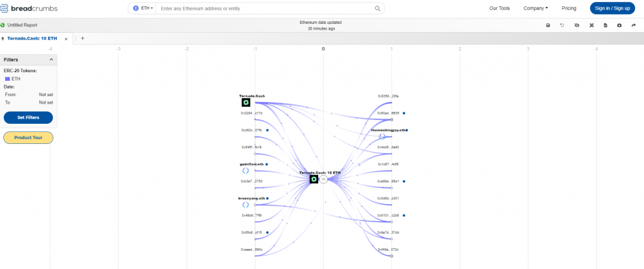644x269 pixels.
Task: Open the ETH network dropdown in the search bar
Action: tap(143, 8)
